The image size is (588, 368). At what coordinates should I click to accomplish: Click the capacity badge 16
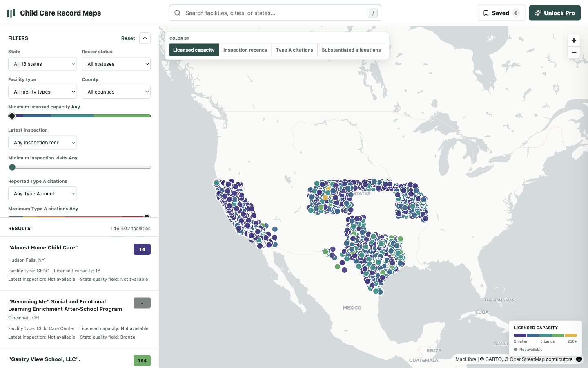(142, 249)
